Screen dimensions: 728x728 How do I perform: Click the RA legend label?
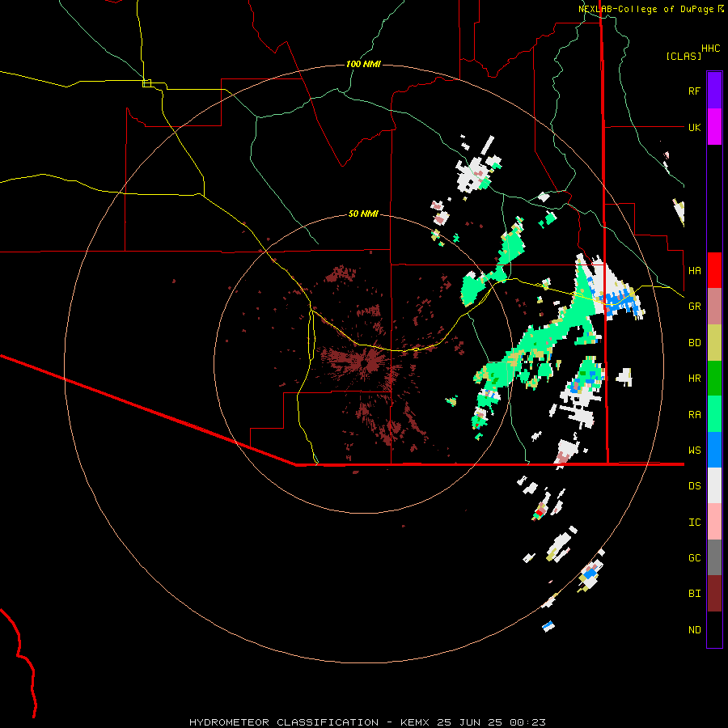point(694,415)
